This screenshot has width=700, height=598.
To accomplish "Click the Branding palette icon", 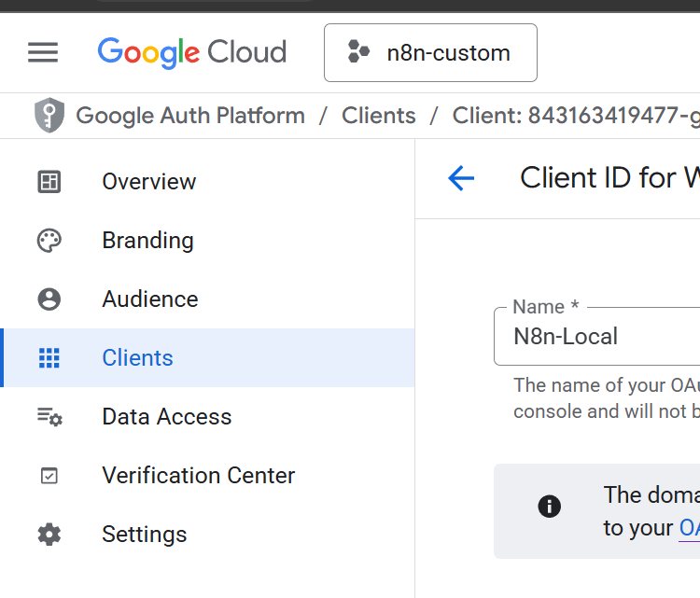I will 49,241.
